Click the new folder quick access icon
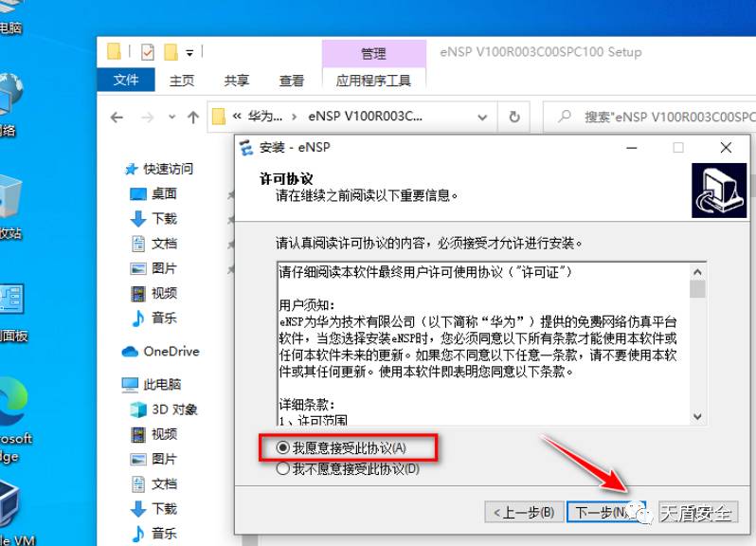Image resolution: width=756 pixels, height=546 pixels. click(x=171, y=52)
